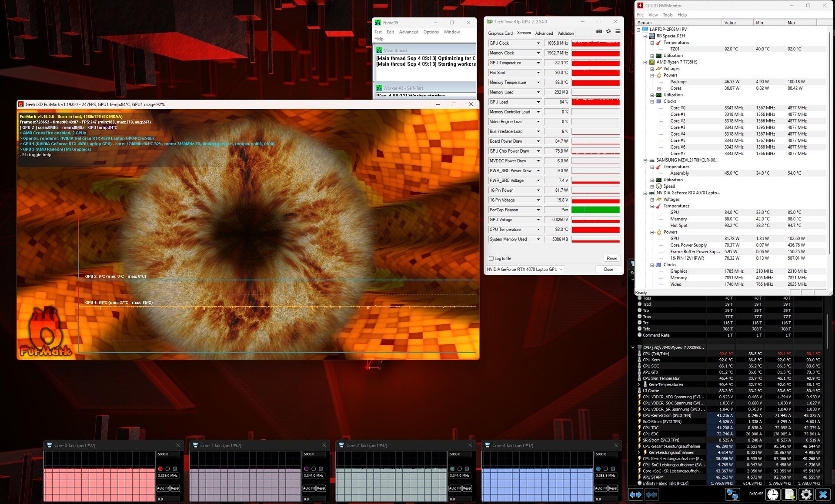Image resolution: width=835 pixels, height=504 pixels.
Task: Click the blue X icon in HWiNFO
Action: [823, 494]
